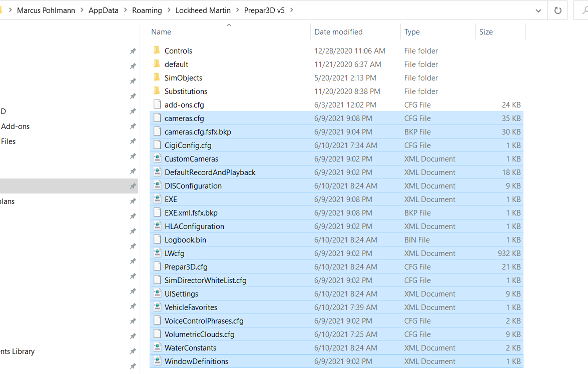Image resolution: width=588 pixels, height=374 pixels.
Task: Go to AppData in the breadcrumb
Action: (104, 10)
